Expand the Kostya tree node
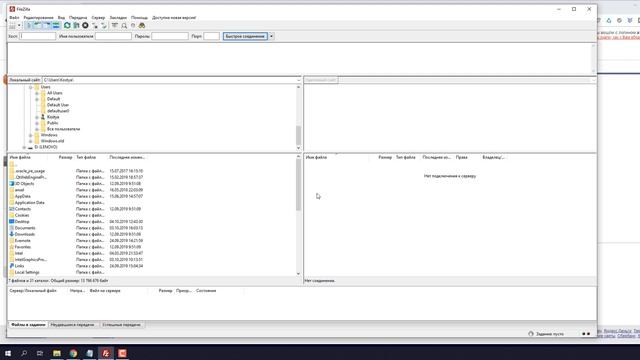The width and height of the screenshot is (640, 360). [x=37, y=117]
